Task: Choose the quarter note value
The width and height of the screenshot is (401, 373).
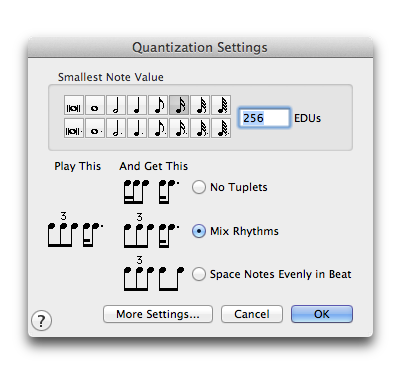Action: (137, 105)
